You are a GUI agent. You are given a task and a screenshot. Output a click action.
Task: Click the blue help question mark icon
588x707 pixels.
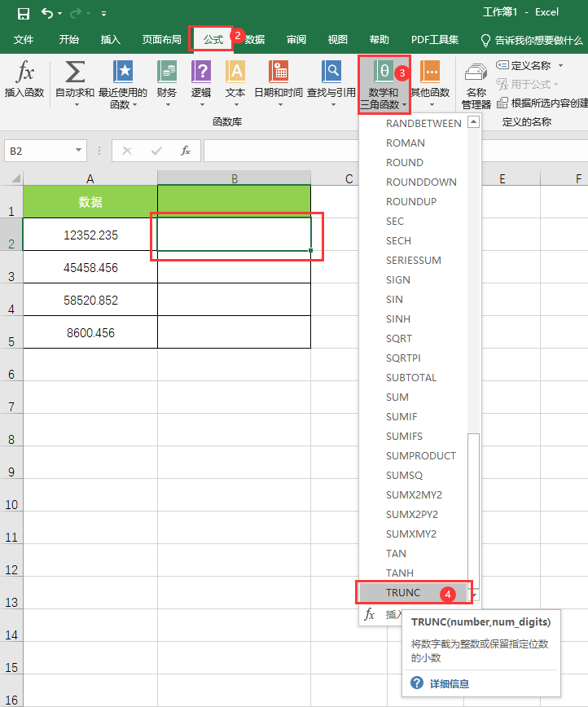point(417,683)
